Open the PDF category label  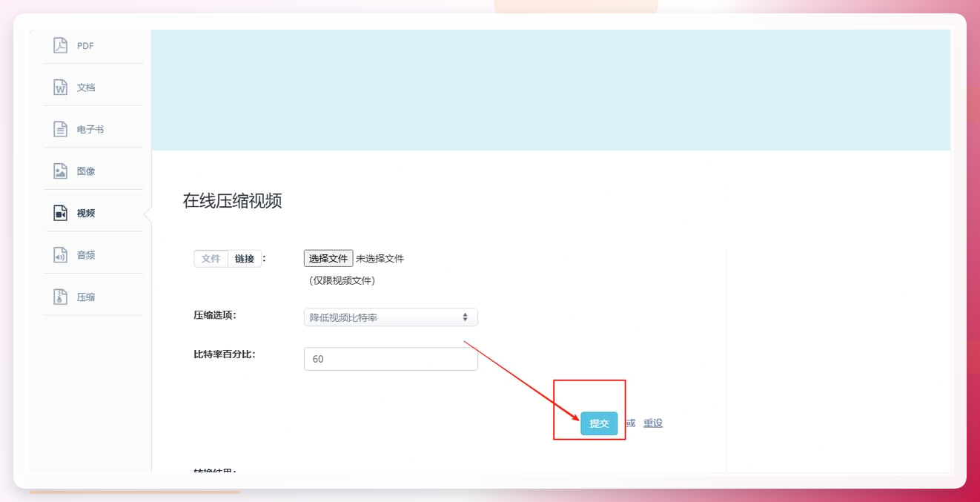(x=85, y=46)
